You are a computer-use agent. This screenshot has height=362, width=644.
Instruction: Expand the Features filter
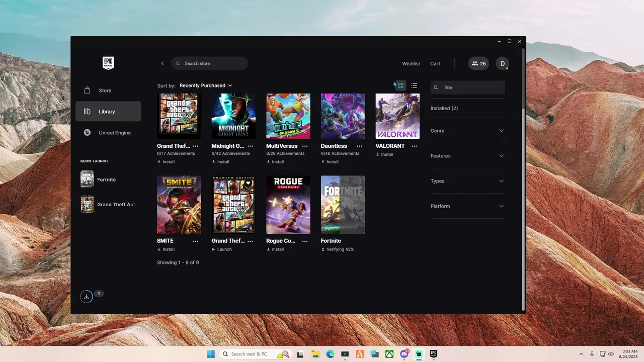(467, 156)
